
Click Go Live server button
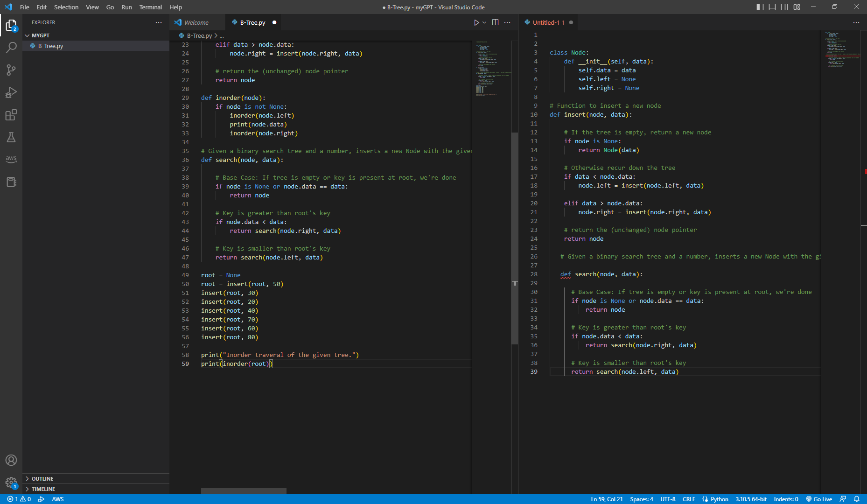(819, 499)
